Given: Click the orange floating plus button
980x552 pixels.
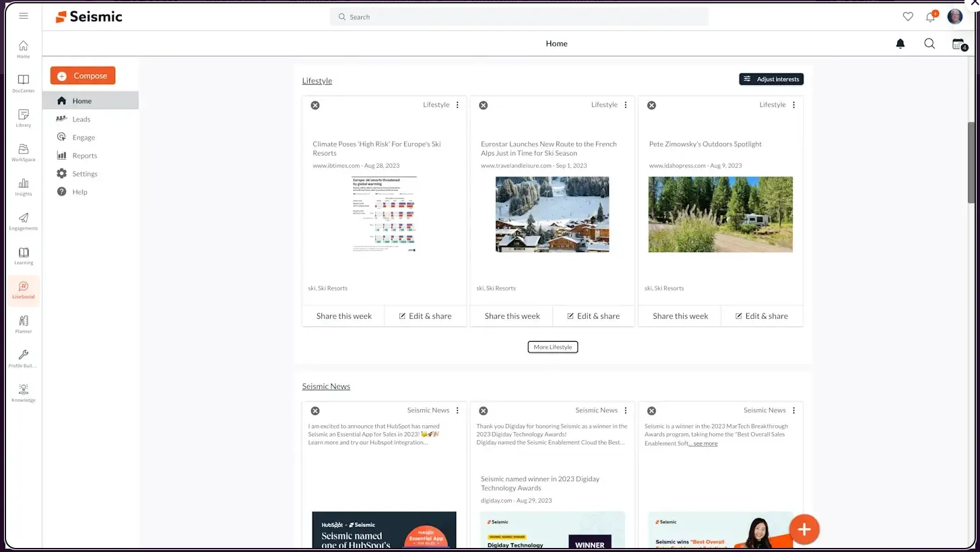Looking at the screenshot, I should click(x=804, y=529).
